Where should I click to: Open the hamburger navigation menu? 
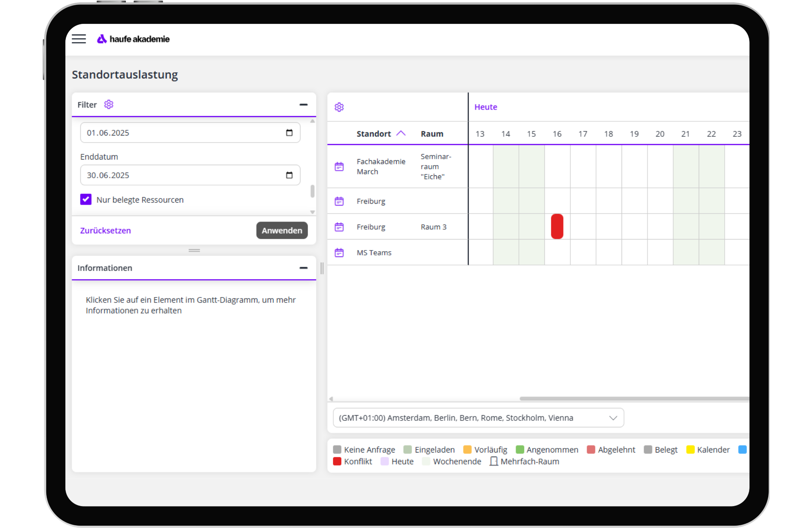click(79, 39)
